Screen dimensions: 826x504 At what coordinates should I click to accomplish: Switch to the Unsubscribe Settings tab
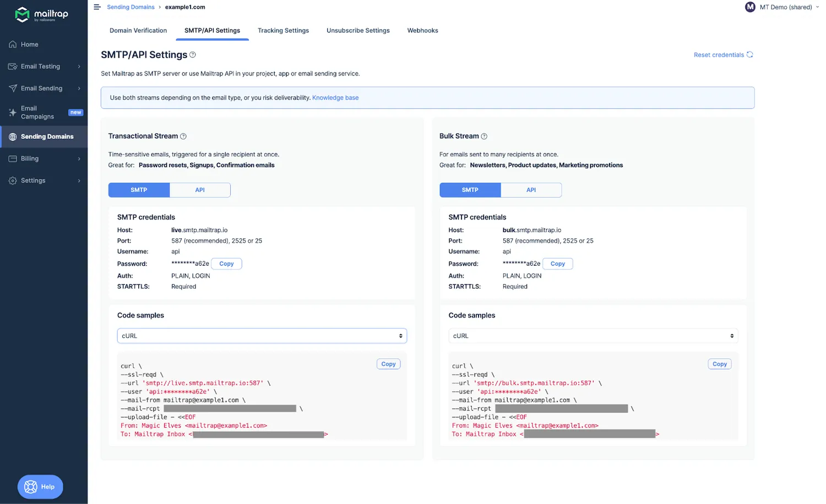point(358,31)
